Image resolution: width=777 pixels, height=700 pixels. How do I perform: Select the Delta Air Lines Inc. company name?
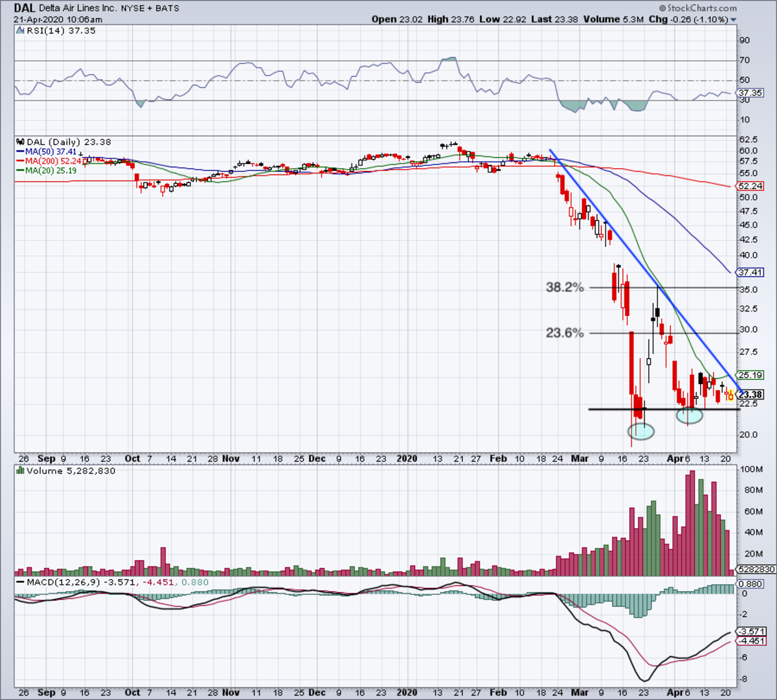coord(78,9)
